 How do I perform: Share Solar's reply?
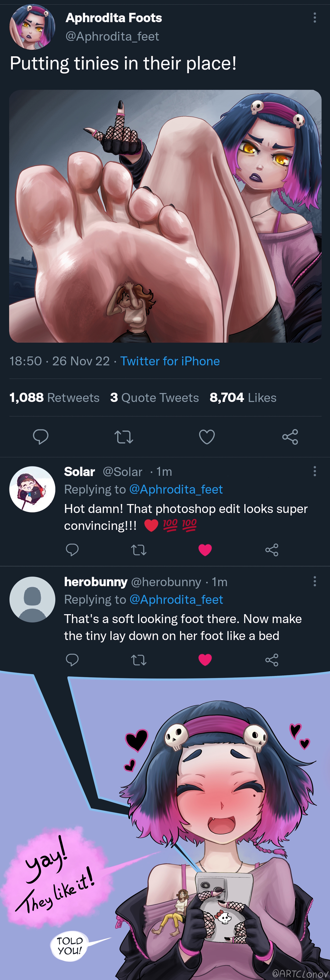click(x=272, y=550)
